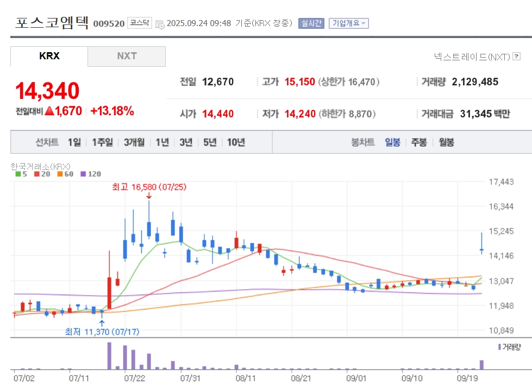The width and height of the screenshot is (532, 392).
Task: Click the change percentage +13.18%
Action: 112,111
